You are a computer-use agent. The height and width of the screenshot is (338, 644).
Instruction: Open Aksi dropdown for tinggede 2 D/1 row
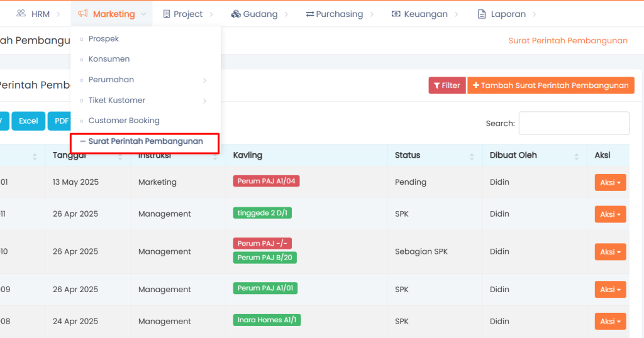tap(610, 214)
